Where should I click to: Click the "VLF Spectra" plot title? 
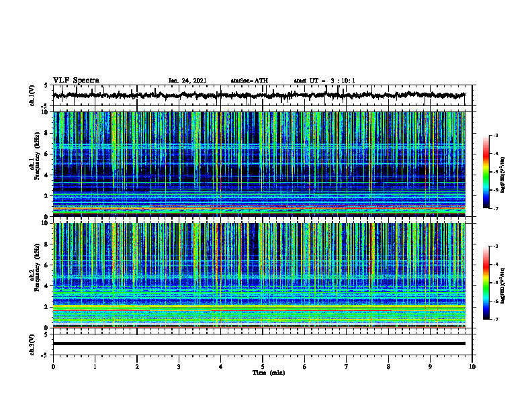tap(76, 81)
